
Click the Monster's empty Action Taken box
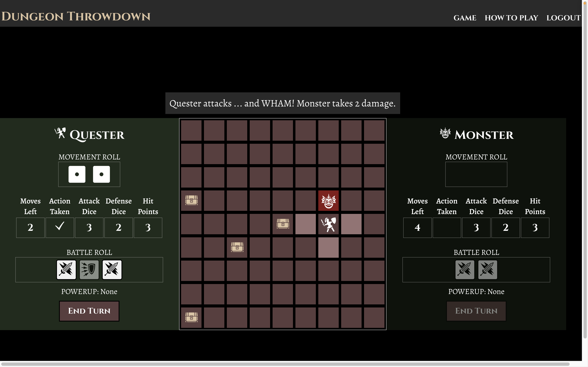[447, 227]
